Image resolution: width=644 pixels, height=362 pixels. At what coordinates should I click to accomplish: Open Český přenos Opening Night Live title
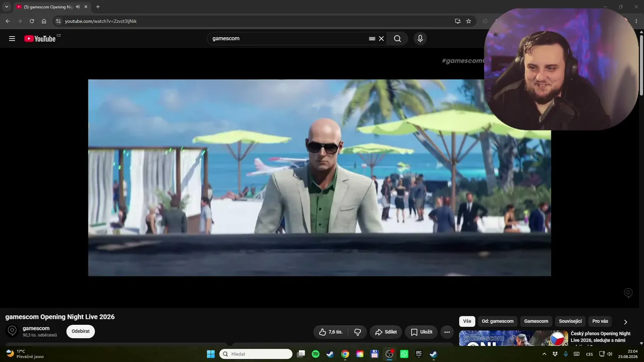[x=600, y=337]
